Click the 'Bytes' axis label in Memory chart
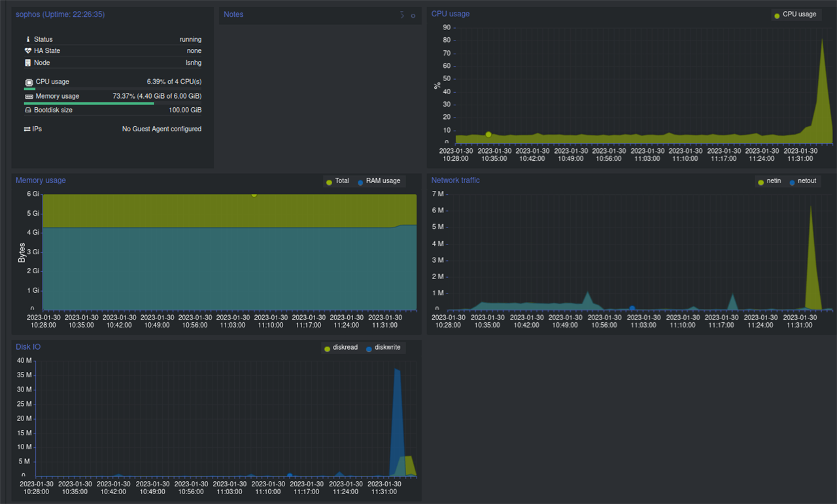Screen dimensions: 837x504 [x=22, y=253]
